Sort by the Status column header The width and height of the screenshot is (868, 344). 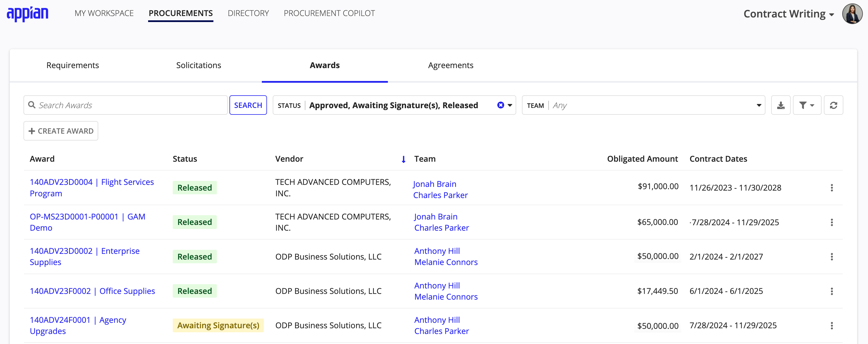(185, 159)
